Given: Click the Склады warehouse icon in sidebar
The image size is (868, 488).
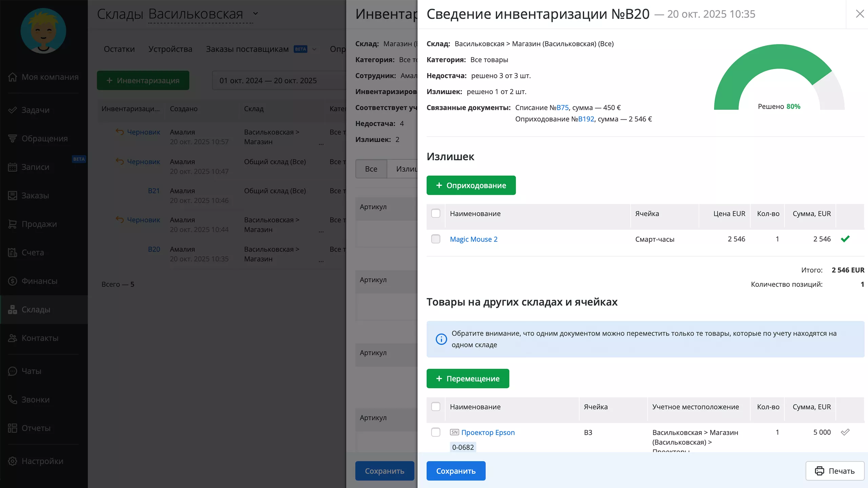Looking at the screenshot, I should pos(13,309).
